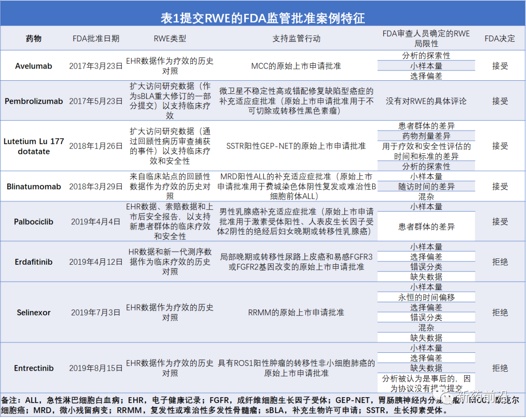Screen dimensions: 526x420
Task: Click the date "2019年7月3日"
Action: pyautogui.click(x=96, y=312)
